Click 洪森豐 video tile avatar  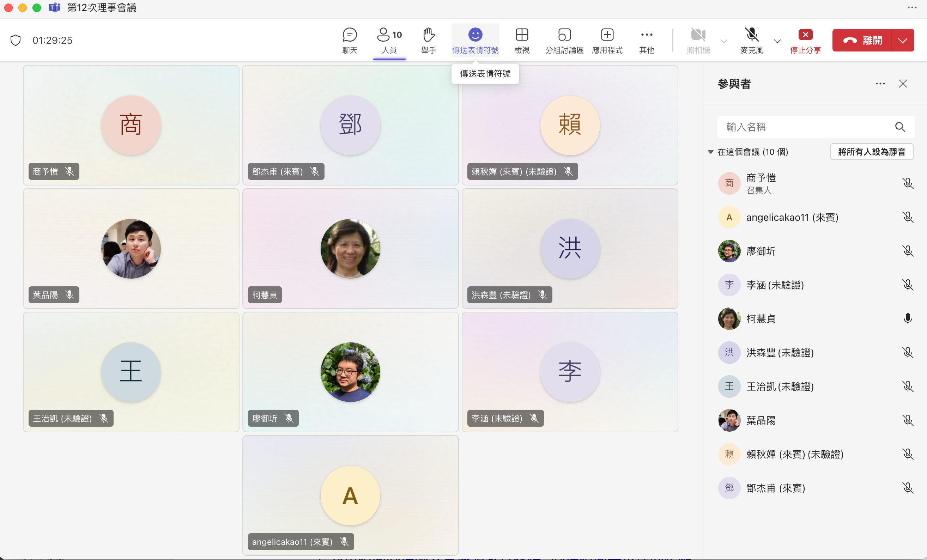tap(570, 249)
